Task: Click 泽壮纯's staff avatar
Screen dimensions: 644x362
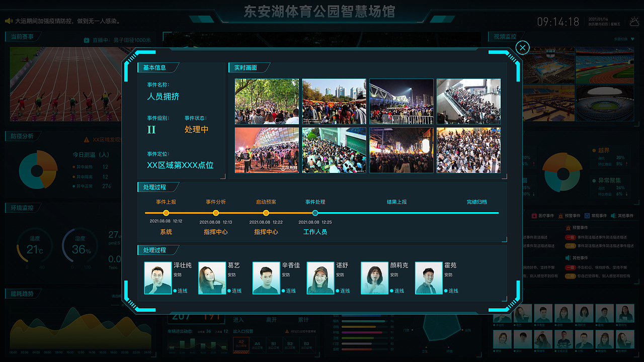Action: click(x=158, y=278)
